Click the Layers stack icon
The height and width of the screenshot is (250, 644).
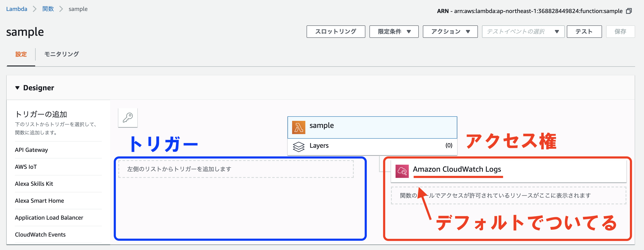click(299, 147)
